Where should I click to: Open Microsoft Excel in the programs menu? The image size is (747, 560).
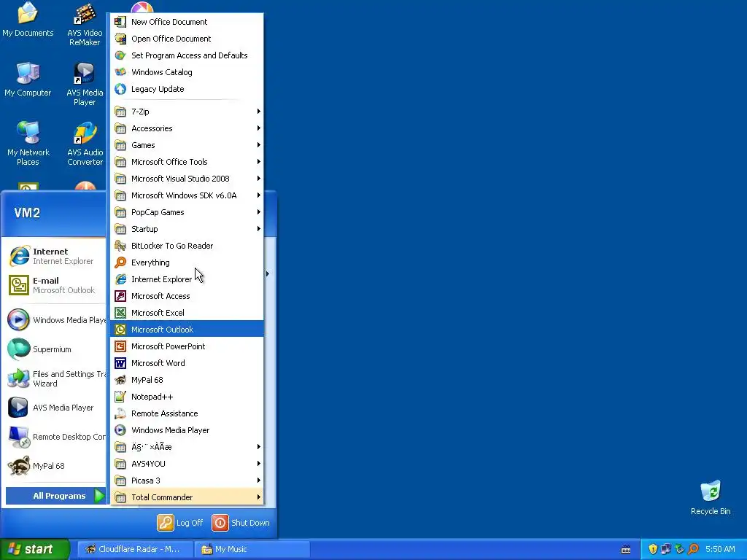point(187,312)
